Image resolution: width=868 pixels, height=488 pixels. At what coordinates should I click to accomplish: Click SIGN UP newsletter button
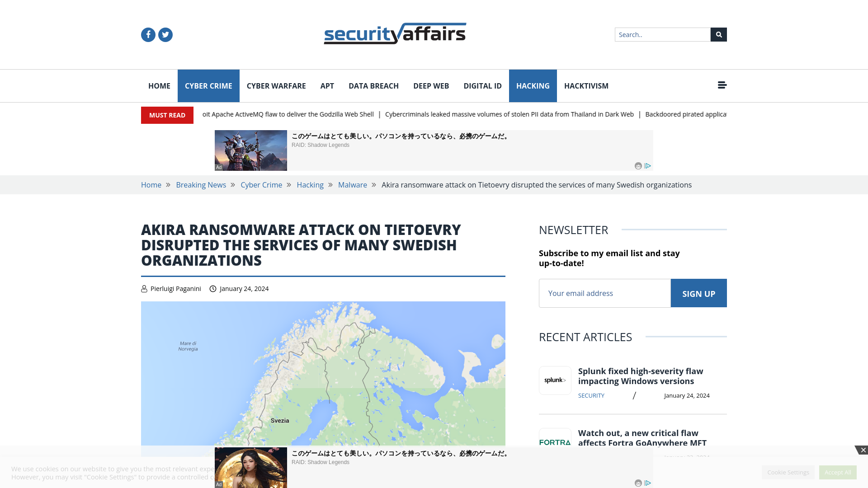[698, 293]
